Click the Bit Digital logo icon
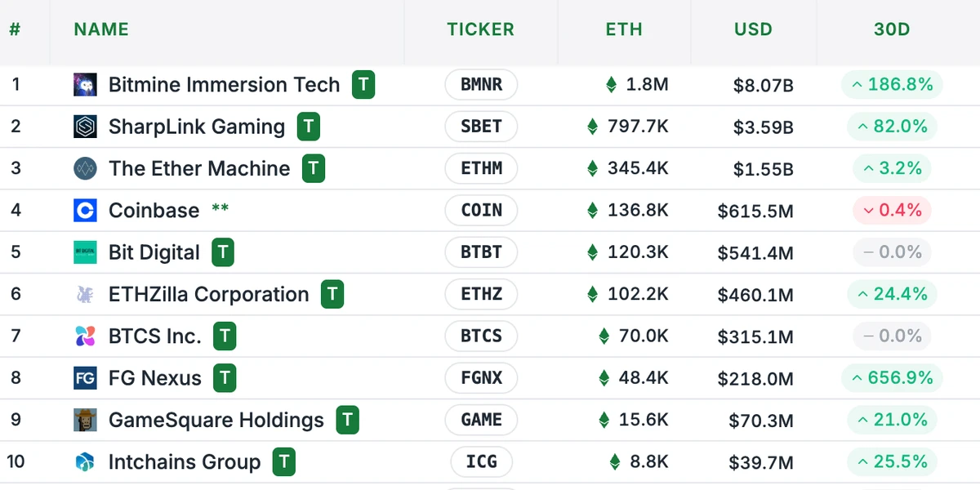 (x=85, y=252)
